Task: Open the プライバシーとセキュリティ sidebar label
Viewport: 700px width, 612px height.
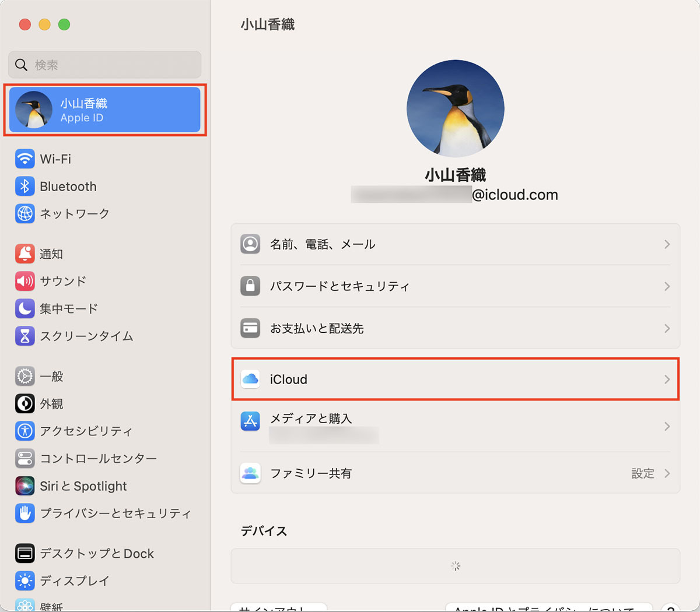Action: 116,513
